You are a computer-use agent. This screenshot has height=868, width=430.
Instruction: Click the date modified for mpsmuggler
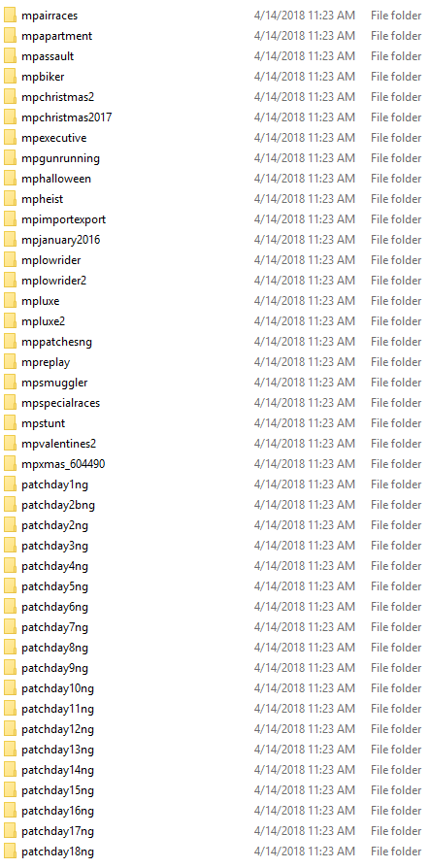pyautogui.click(x=305, y=383)
